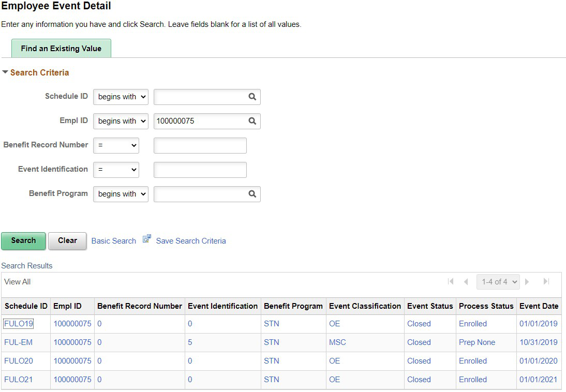Show next results page arrow
Viewport: 566px width, 392px height.
pyautogui.click(x=527, y=281)
